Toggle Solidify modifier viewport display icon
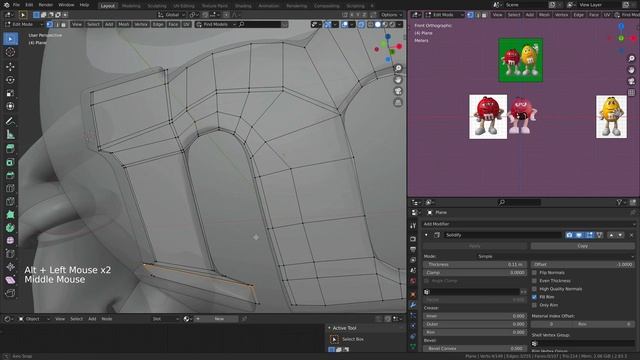 point(579,235)
